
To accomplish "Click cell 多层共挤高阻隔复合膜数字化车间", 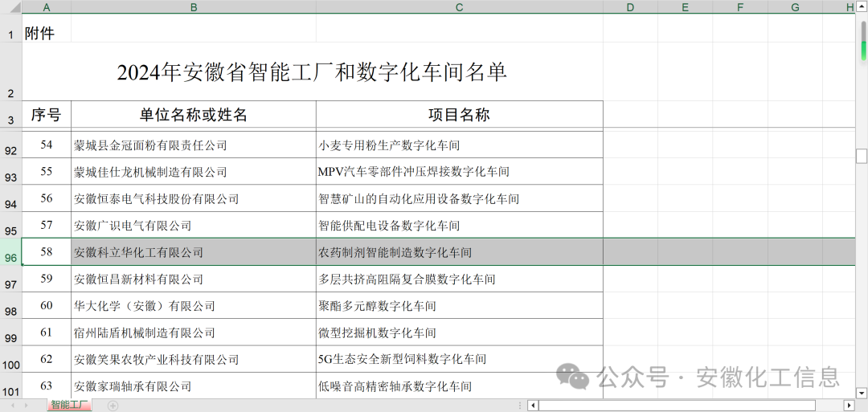I will click(460, 279).
